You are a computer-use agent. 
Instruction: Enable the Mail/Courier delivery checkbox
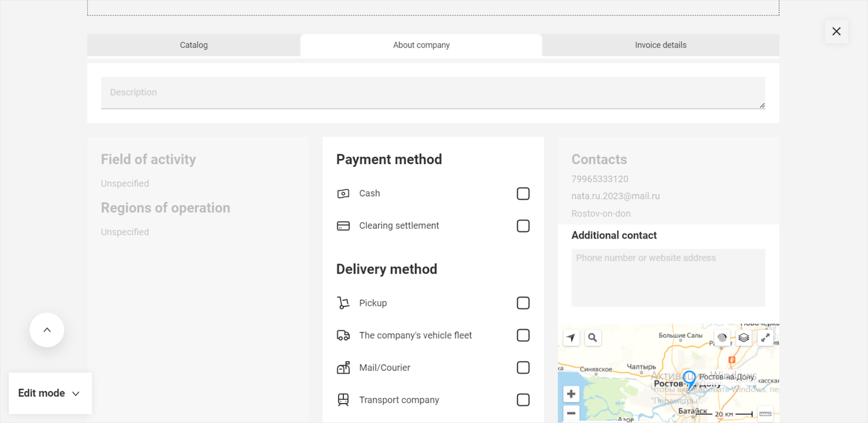523,368
